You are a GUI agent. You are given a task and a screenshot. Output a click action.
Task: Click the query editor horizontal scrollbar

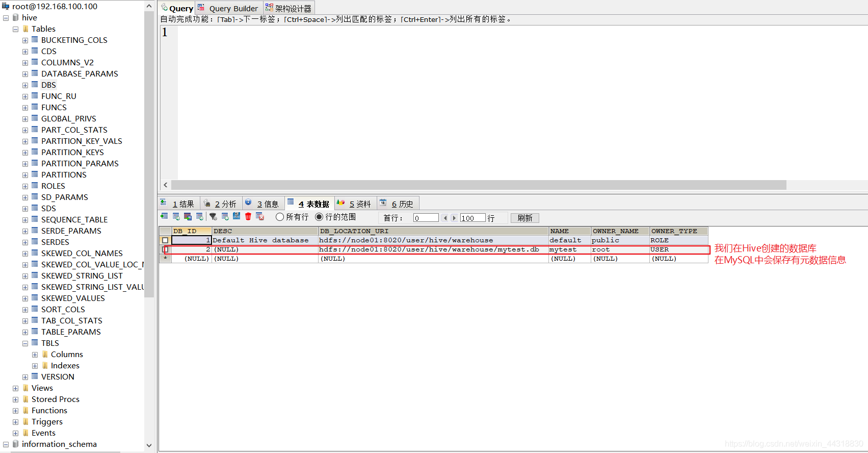pyautogui.click(x=479, y=185)
